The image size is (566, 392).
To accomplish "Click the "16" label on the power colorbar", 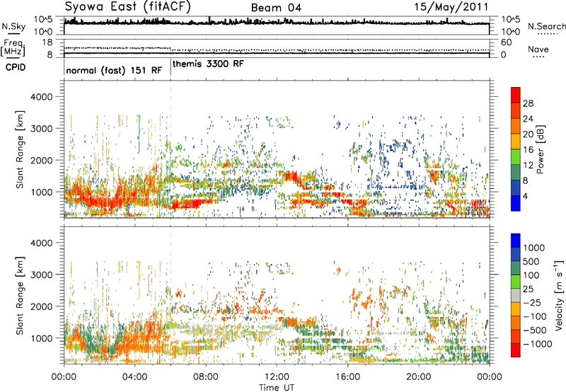I will click(x=528, y=150).
